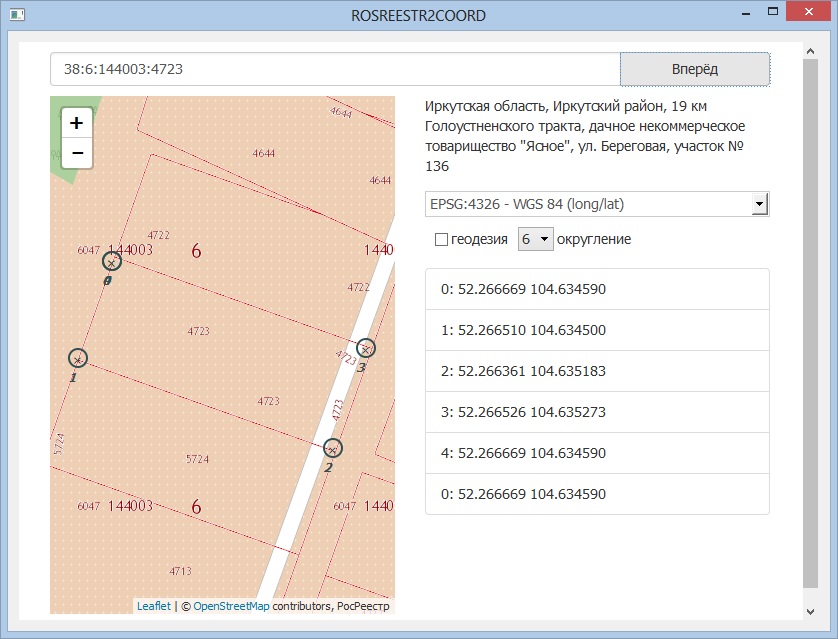
Task: Click the map zoom out minus button
Action: pos(77,153)
